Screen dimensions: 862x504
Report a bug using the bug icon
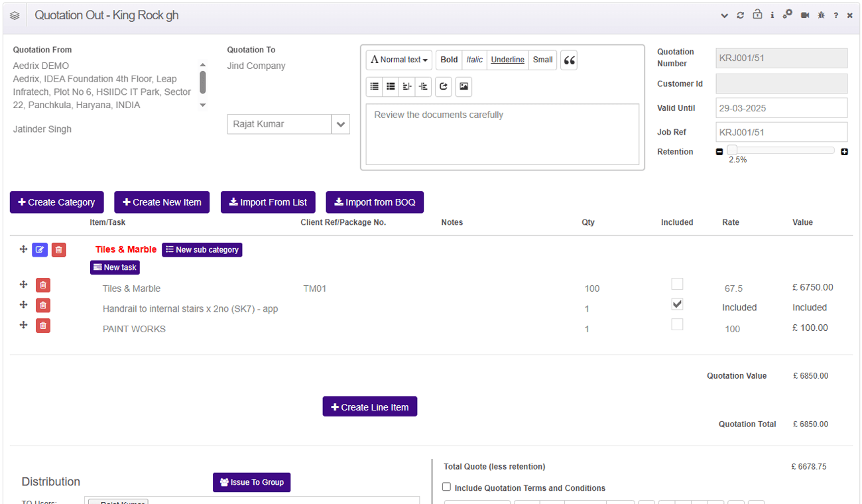coord(821,15)
